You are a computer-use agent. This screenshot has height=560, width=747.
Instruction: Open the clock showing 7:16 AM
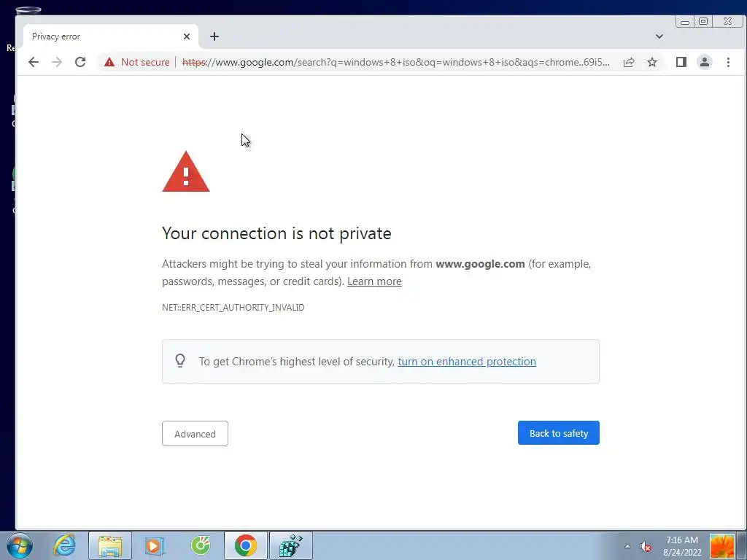(682, 546)
